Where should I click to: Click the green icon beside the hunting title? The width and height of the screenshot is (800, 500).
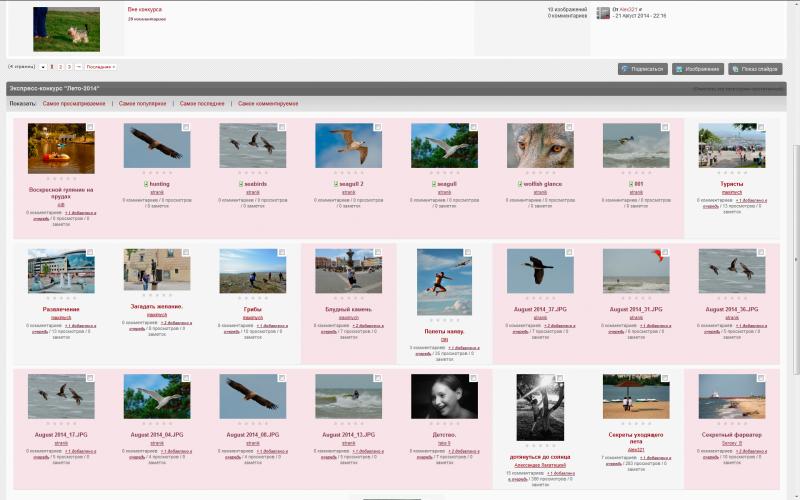point(146,184)
